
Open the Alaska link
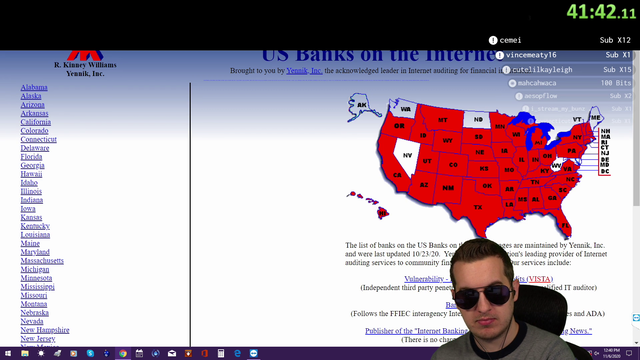[x=31, y=96]
